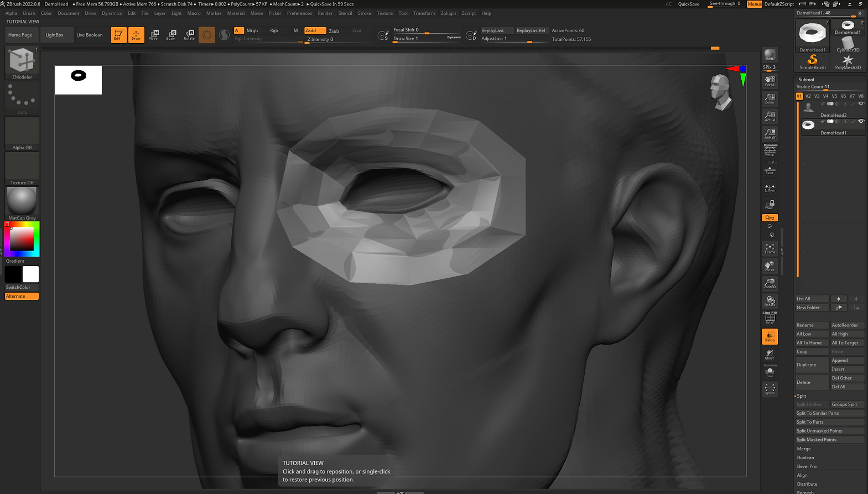This screenshot has width=868, height=494.
Task: Click the Frame mesh button
Action: (770, 249)
